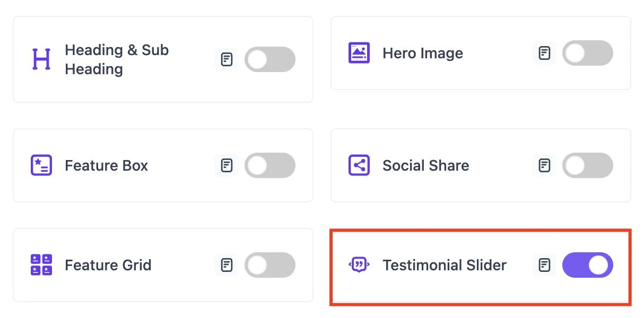Screen dimensions: 644x318
Task: Open documentation for Hero Image
Action: pyautogui.click(x=544, y=53)
